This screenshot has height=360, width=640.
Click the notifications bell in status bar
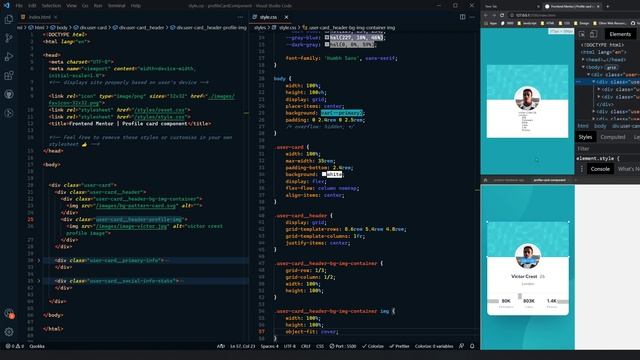click(x=472, y=346)
